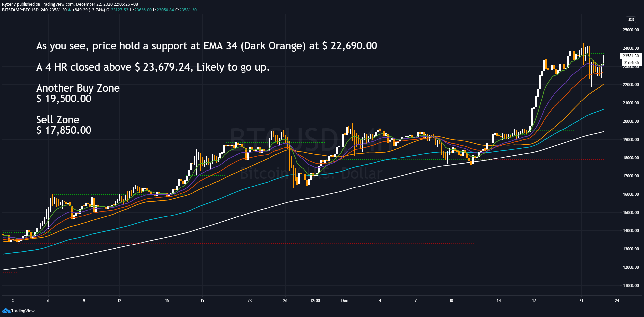Click the '$ 19,500.00' buy zone value
This screenshot has width=644, height=317.
[64, 99]
